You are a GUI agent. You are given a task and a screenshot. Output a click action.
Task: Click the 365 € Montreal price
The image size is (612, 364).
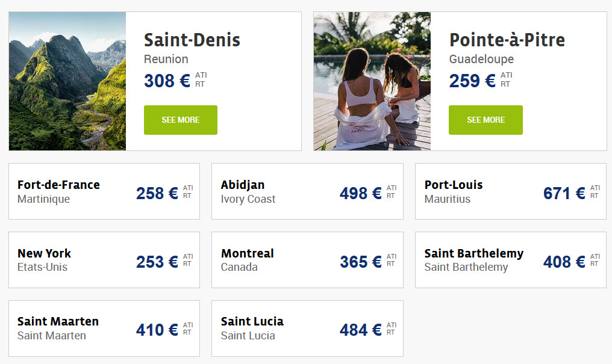(360, 262)
